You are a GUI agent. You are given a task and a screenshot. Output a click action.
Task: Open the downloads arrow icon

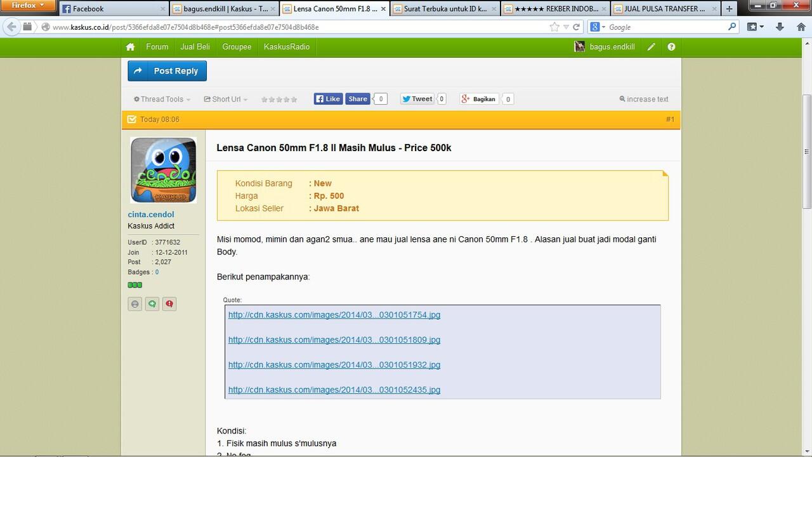tap(780, 27)
